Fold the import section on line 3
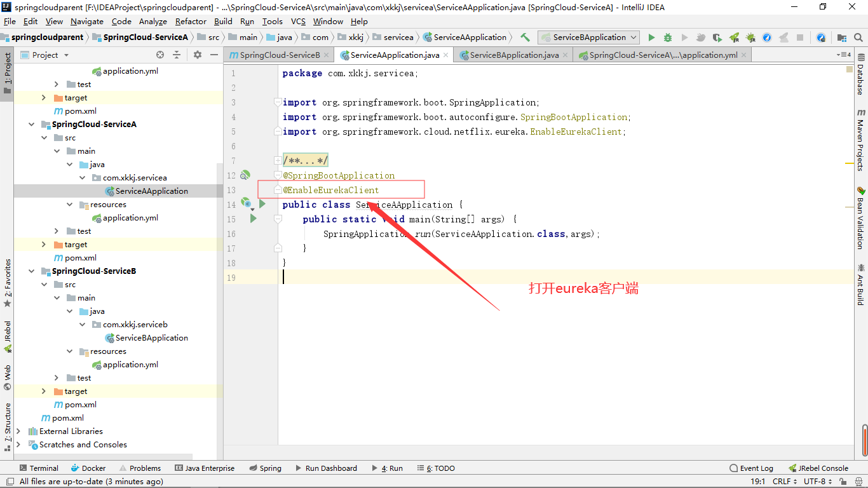The image size is (868, 488). click(278, 102)
